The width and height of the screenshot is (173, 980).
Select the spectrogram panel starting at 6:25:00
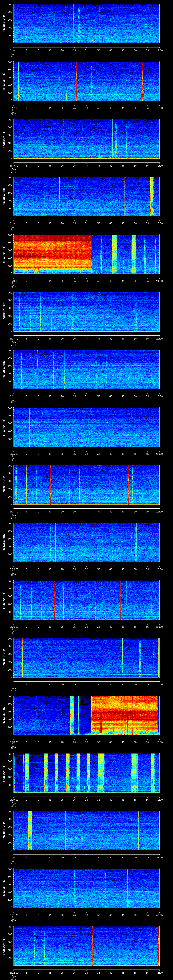pos(86,542)
